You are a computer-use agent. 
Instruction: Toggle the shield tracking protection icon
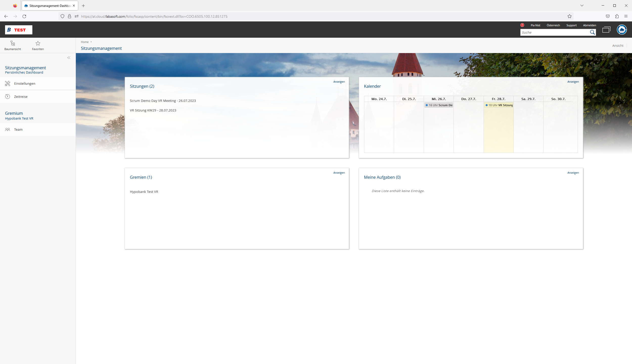click(62, 16)
